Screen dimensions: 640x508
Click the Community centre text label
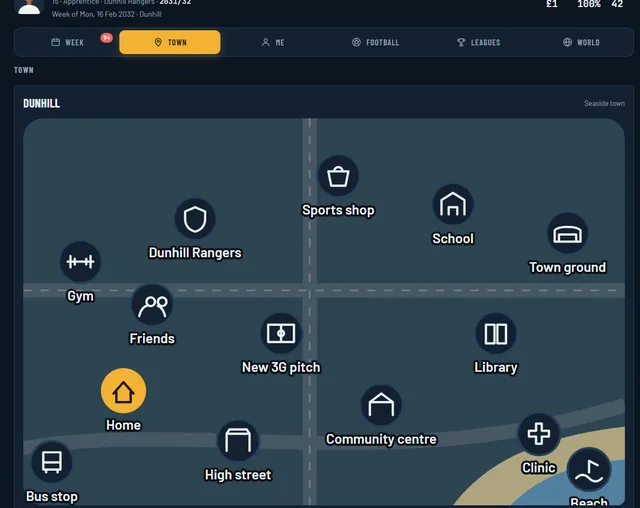[x=381, y=439]
